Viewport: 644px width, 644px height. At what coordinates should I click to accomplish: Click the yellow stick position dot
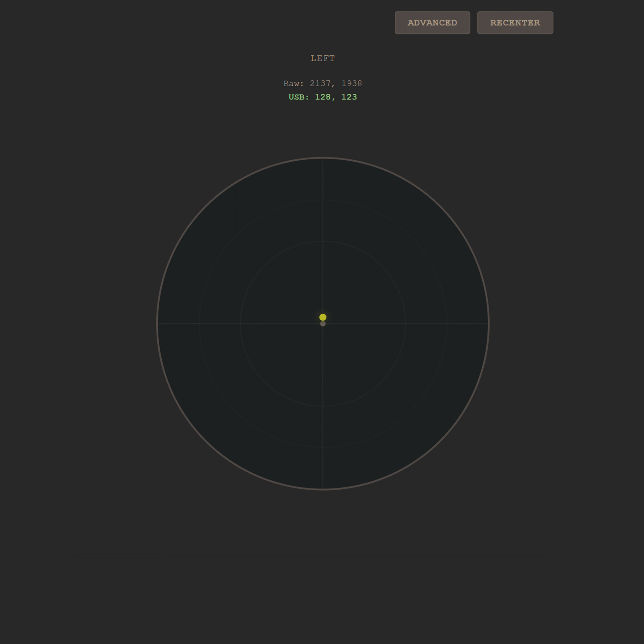point(323,317)
